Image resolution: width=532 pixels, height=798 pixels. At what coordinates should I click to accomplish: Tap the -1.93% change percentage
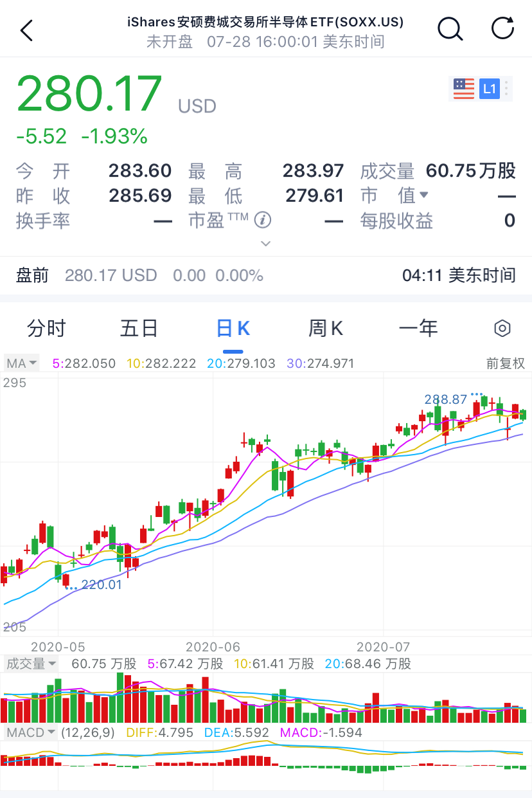tap(114, 136)
